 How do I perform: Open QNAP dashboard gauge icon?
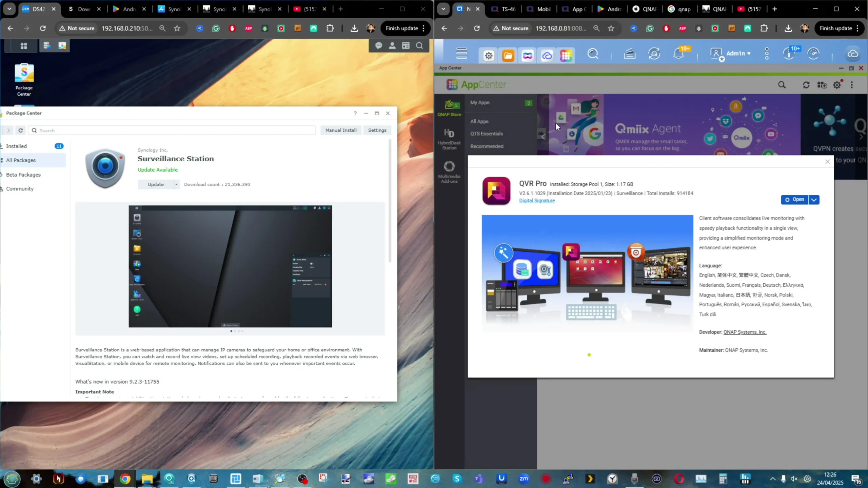tap(813, 54)
